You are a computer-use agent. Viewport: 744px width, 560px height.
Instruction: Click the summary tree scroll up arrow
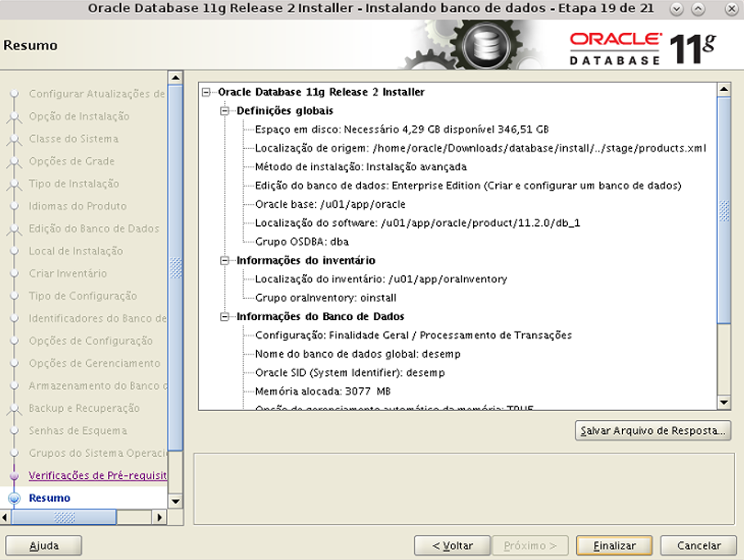point(724,88)
